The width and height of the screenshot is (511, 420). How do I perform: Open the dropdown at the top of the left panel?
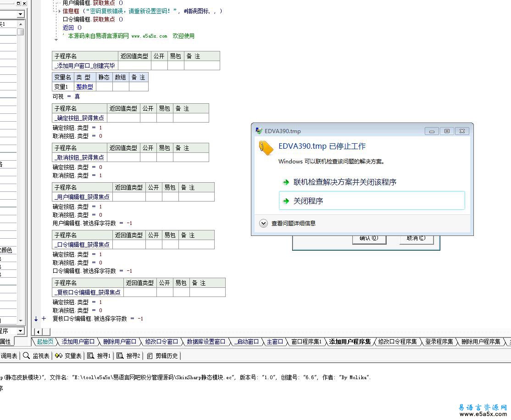[x=21, y=14]
